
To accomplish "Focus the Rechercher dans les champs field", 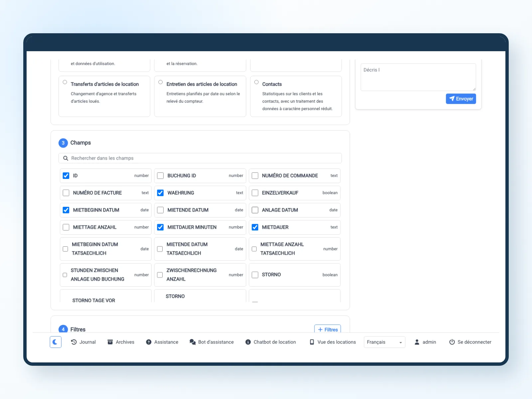I will point(200,158).
